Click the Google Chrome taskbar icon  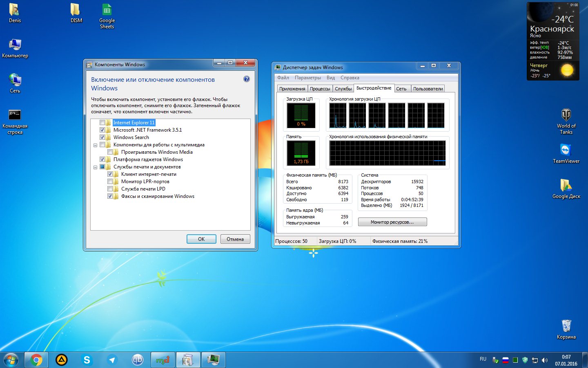pos(36,360)
